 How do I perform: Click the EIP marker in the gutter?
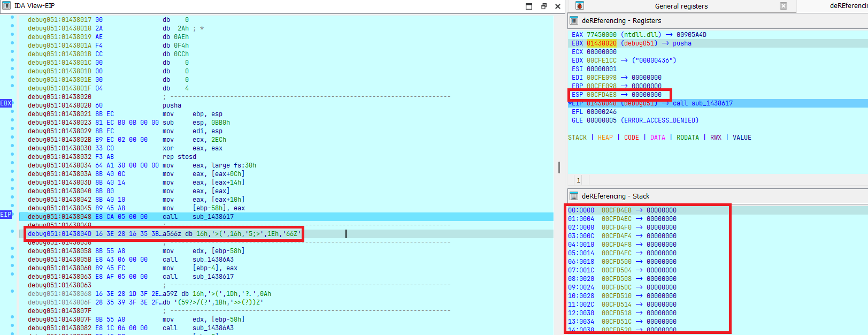pyautogui.click(x=6, y=215)
